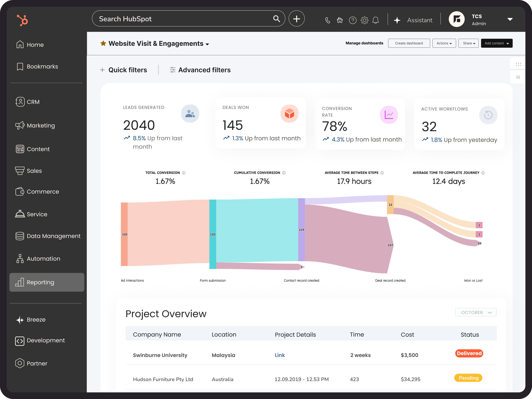Open the OCTOBER month dropdown
The width and height of the screenshot is (532, 399).
(476, 312)
